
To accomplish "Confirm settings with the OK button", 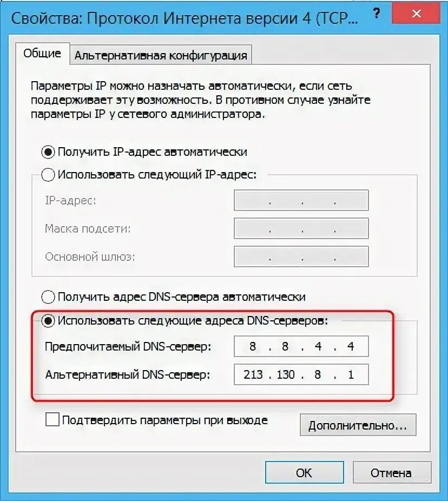I will coord(304,472).
